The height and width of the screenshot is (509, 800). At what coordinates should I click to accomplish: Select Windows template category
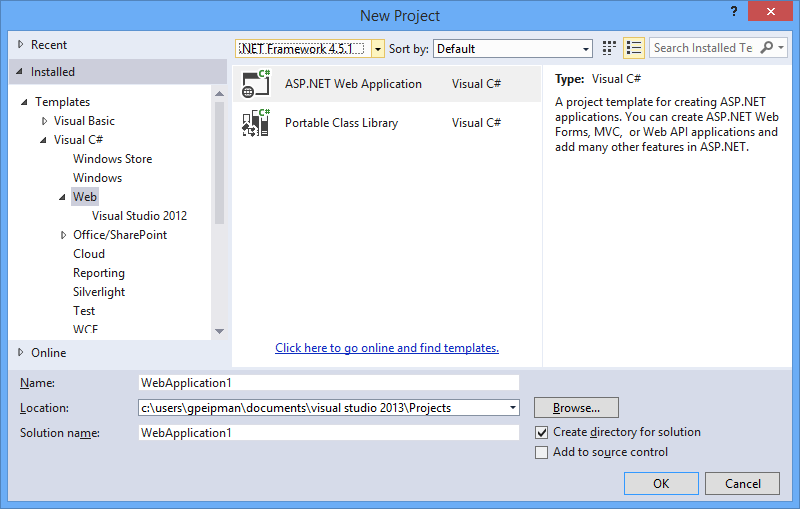pyautogui.click(x=97, y=178)
